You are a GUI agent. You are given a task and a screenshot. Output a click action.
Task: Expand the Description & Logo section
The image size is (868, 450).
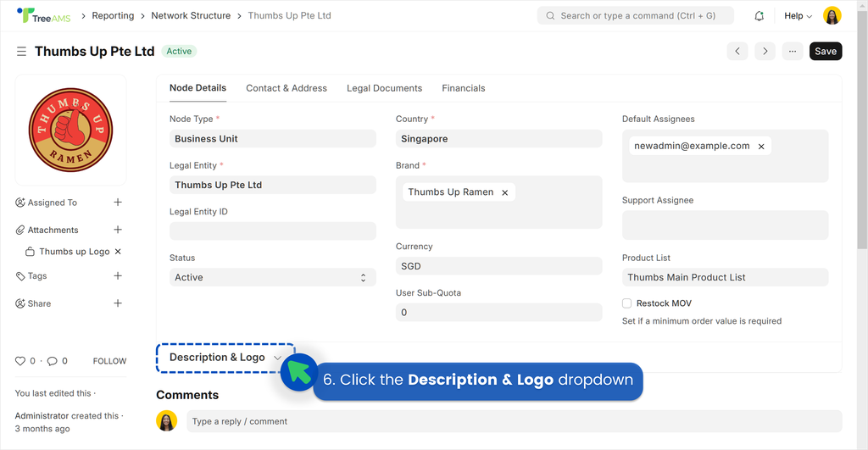tap(225, 358)
